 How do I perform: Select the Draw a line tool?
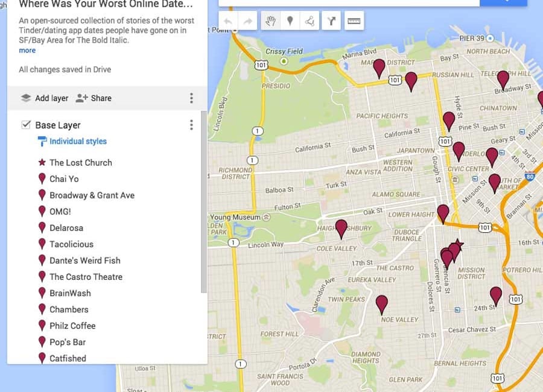(x=310, y=20)
